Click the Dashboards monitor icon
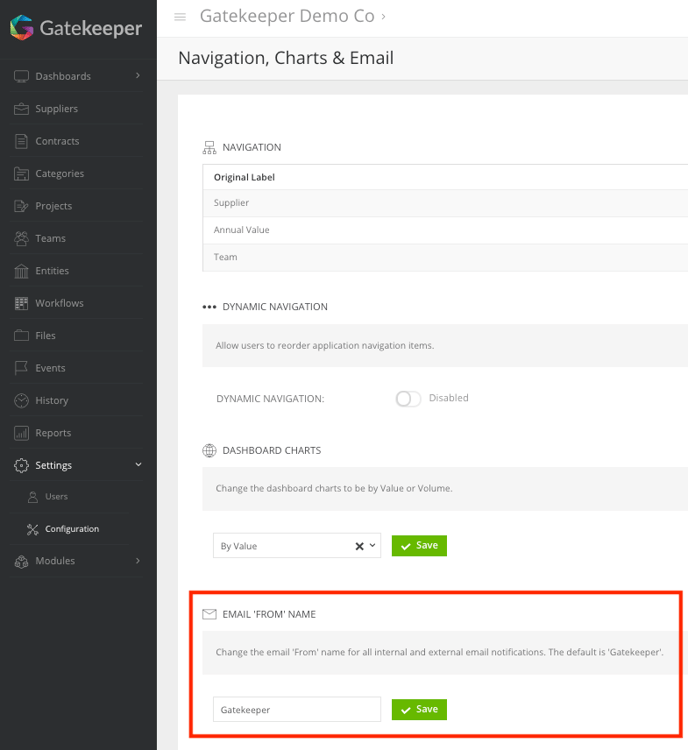The height and width of the screenshot is (750, 688). (x=21, y=76)
